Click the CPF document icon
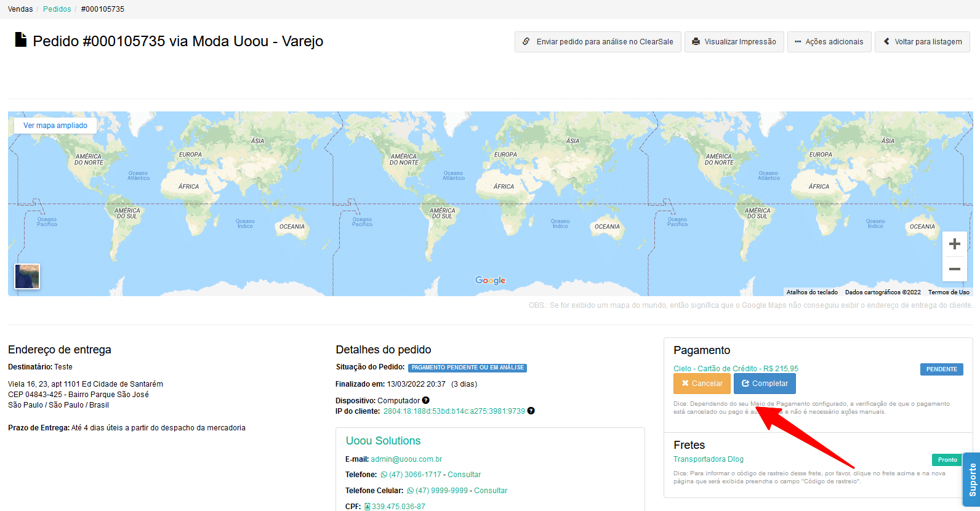The image size is (980, 511). 367,507
